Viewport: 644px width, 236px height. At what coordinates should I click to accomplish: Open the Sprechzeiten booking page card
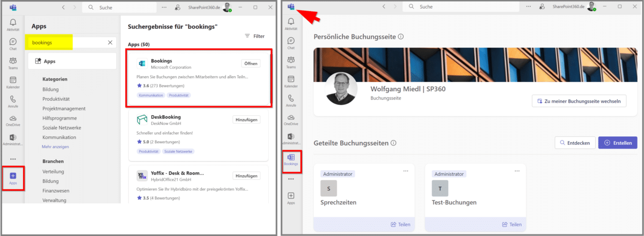pos(364,198)
